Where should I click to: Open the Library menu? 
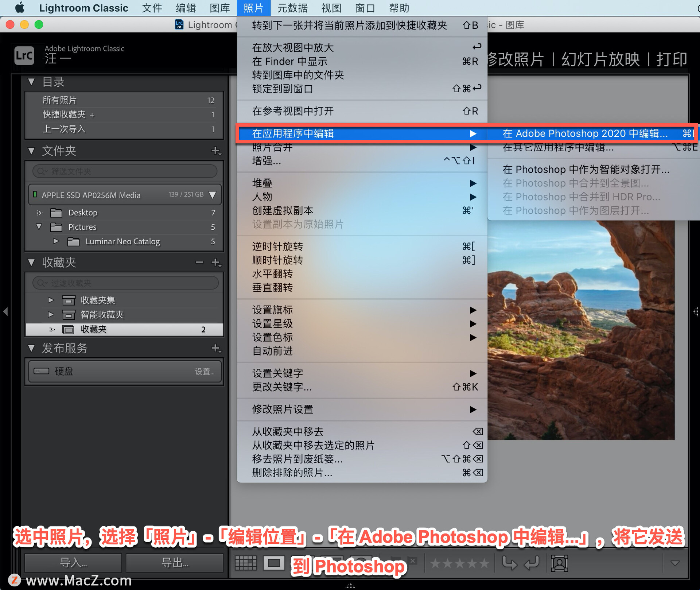(219, 8)
